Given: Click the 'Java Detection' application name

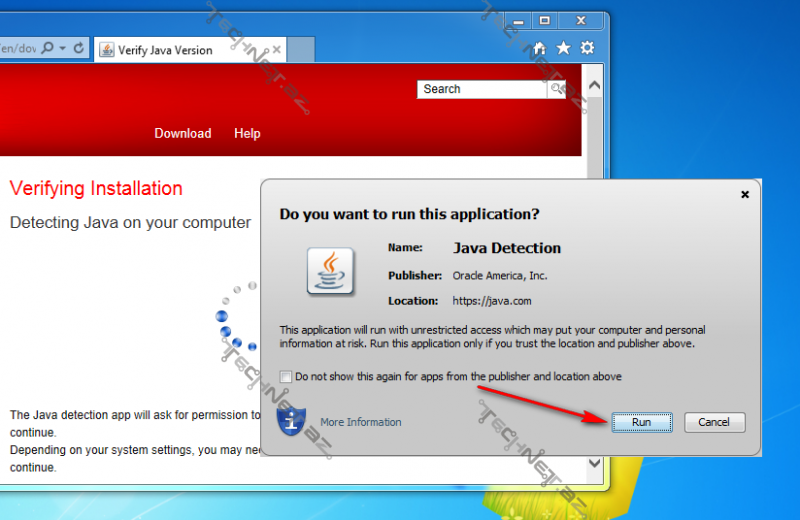Looking at the screenshot, I should 507,248.
